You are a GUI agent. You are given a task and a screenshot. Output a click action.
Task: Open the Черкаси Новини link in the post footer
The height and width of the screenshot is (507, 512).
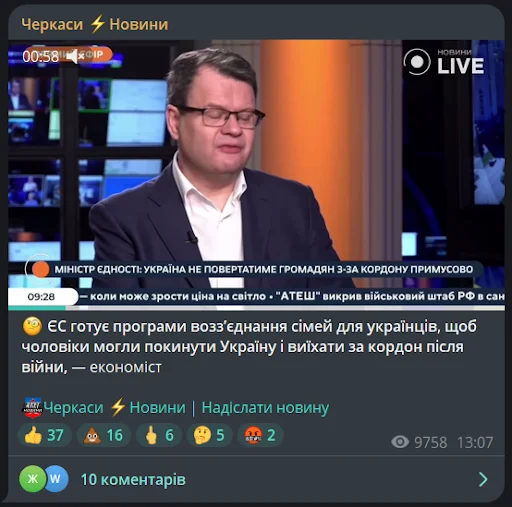pyautogui.click(x=114, y=408)
